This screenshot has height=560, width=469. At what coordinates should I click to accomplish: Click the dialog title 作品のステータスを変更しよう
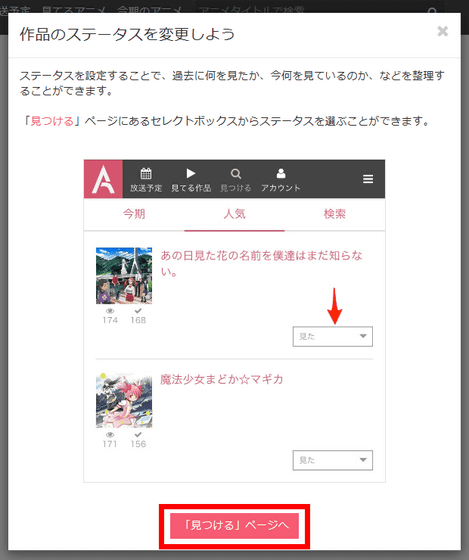point(127,35)
